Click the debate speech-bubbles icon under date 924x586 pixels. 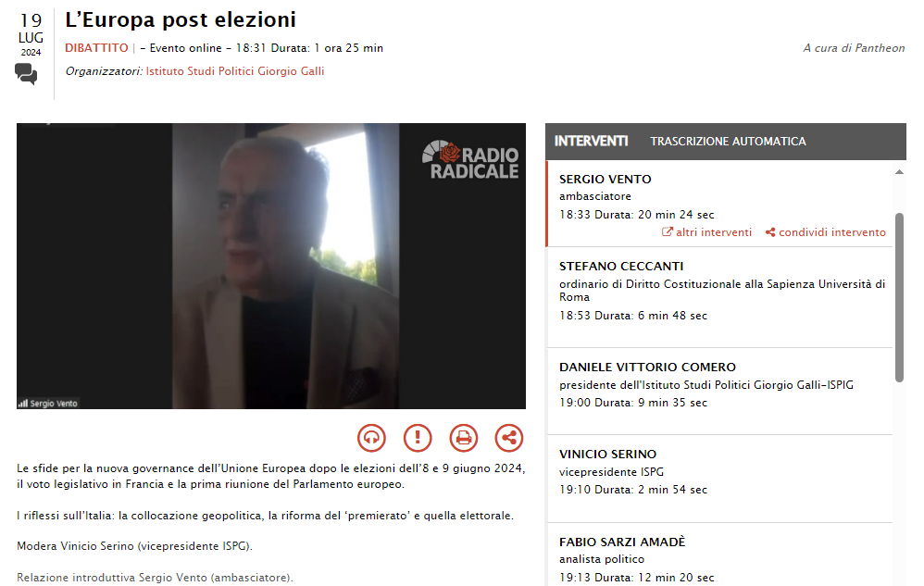pyautogui.click(x=26, y=74)
